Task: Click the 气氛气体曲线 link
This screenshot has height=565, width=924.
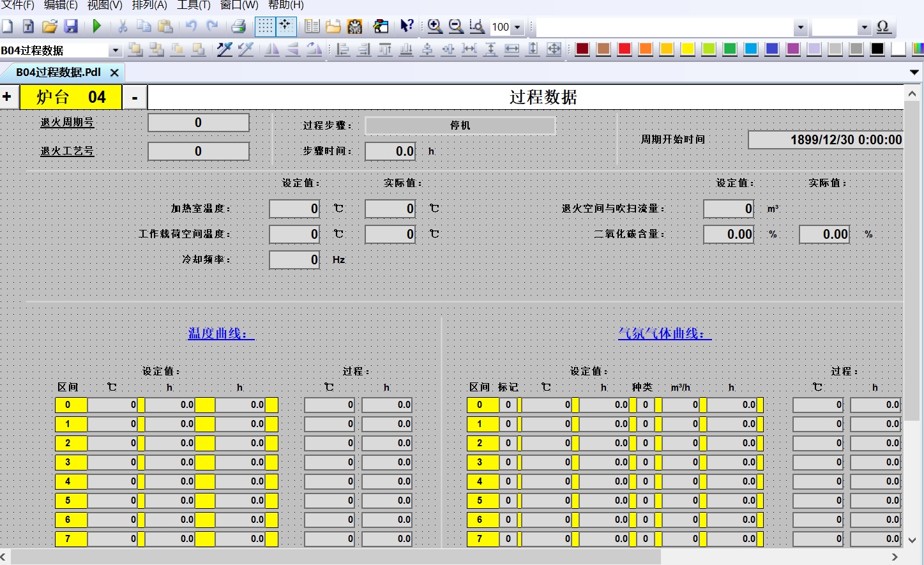Action: [664, 333]
